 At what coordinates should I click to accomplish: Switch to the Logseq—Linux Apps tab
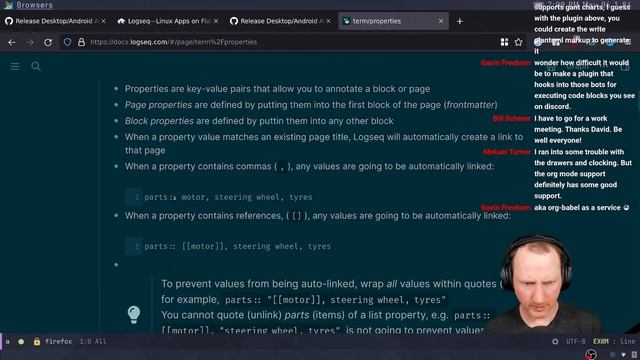(168, 21)
